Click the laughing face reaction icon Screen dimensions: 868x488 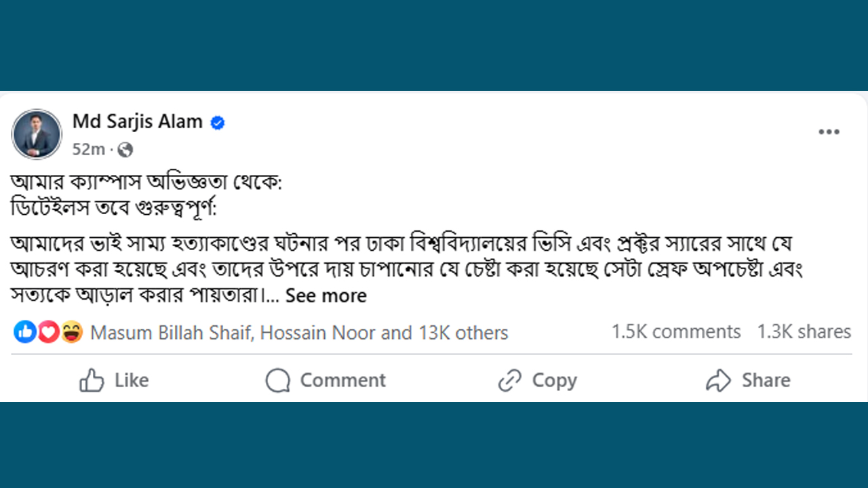71,332
